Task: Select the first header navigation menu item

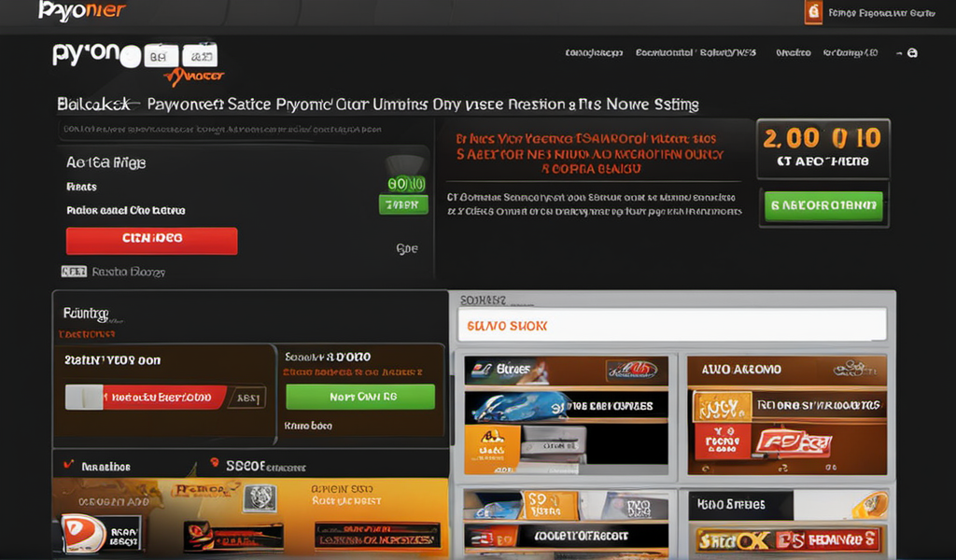Action: click(x=593, y=53)
